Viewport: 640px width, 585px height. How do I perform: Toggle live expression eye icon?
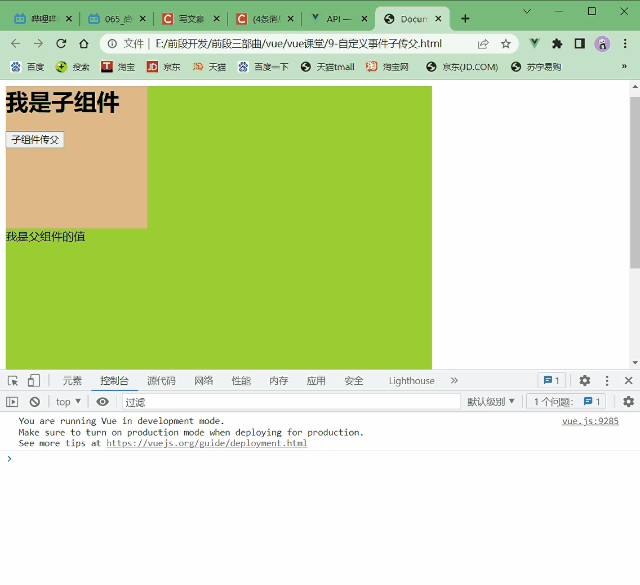(102, 402)
